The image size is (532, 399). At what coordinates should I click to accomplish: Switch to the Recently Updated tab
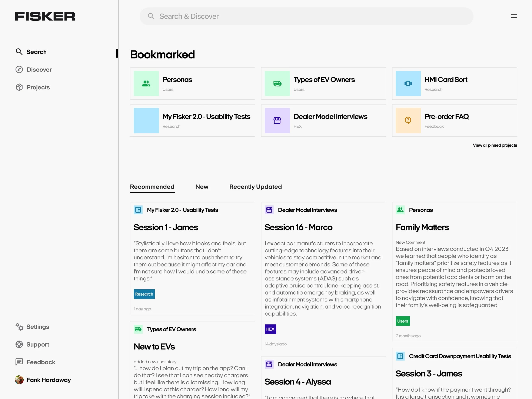[255, 187]
